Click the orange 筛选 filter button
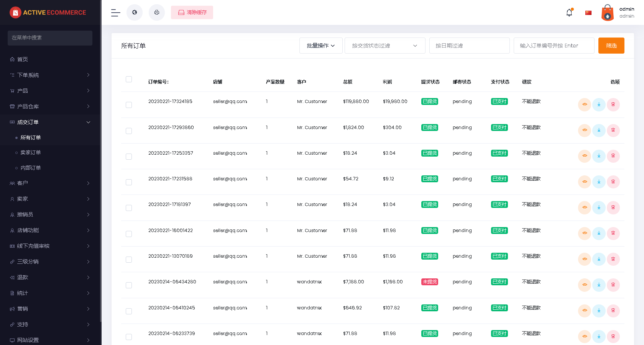Image resolution: width=644 pixels, height=345 pixels. pyautogui.click(x=611, y=46)
